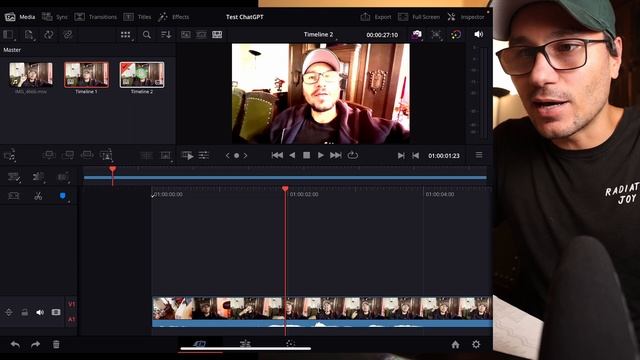Open the tools sliders icon
Screen dimensions: 640x360
click(203, 155)
